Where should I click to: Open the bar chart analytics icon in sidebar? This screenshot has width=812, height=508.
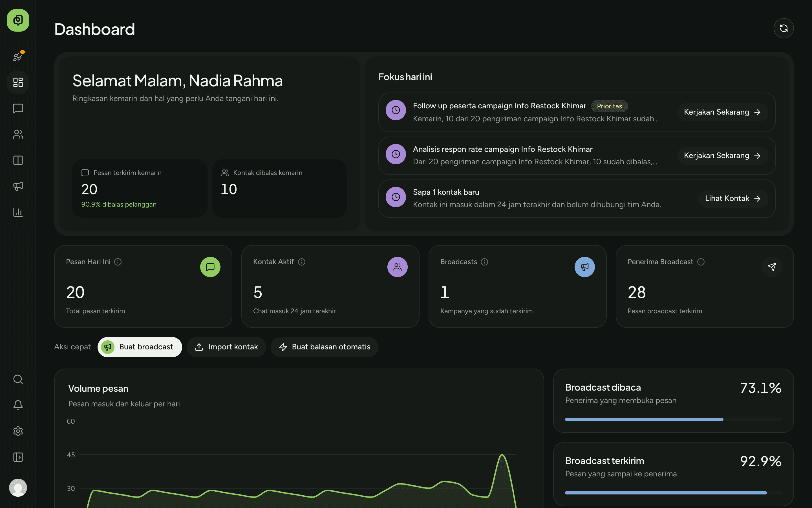(18, 212)
